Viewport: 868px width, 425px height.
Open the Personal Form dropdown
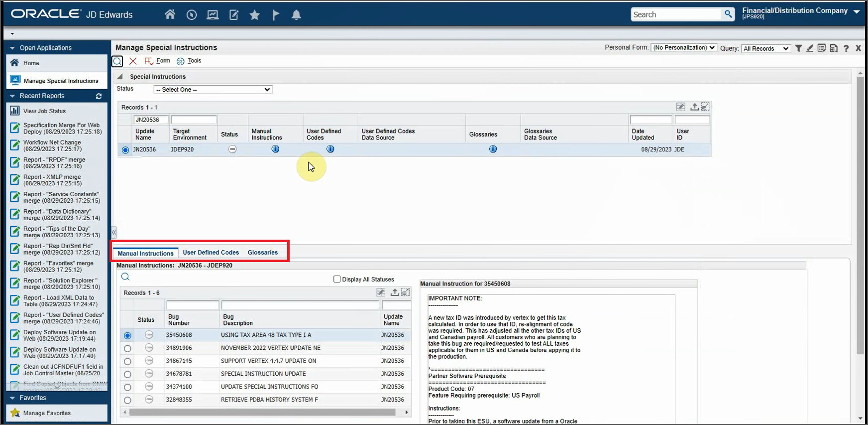tap(684, 48)
